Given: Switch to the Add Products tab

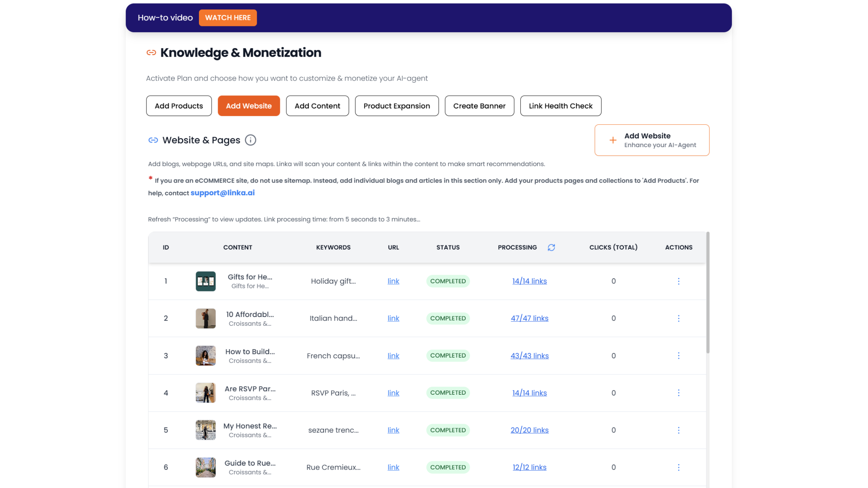Looking at the screenshot, I should (179, 106).
